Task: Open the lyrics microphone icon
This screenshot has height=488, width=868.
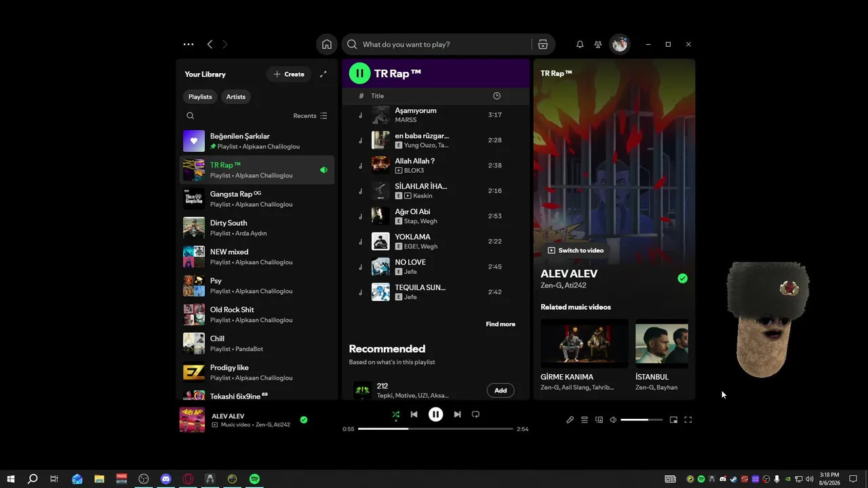Action: point(570,420)
